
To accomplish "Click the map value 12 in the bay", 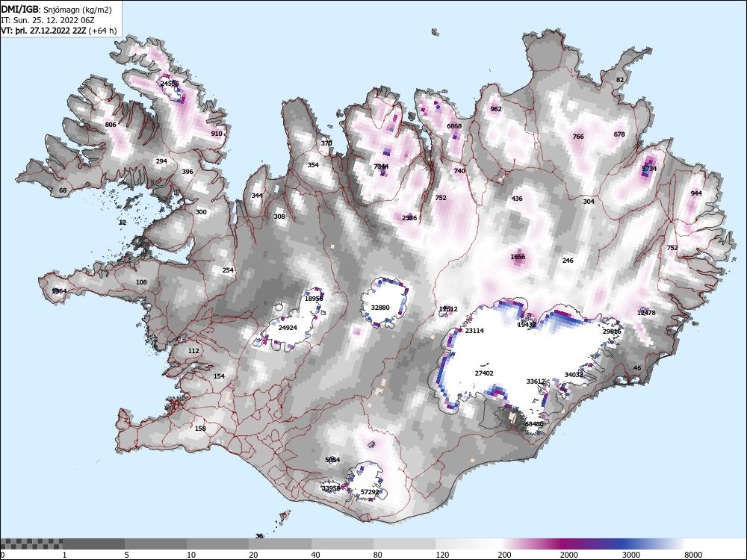I will [123, 223].
